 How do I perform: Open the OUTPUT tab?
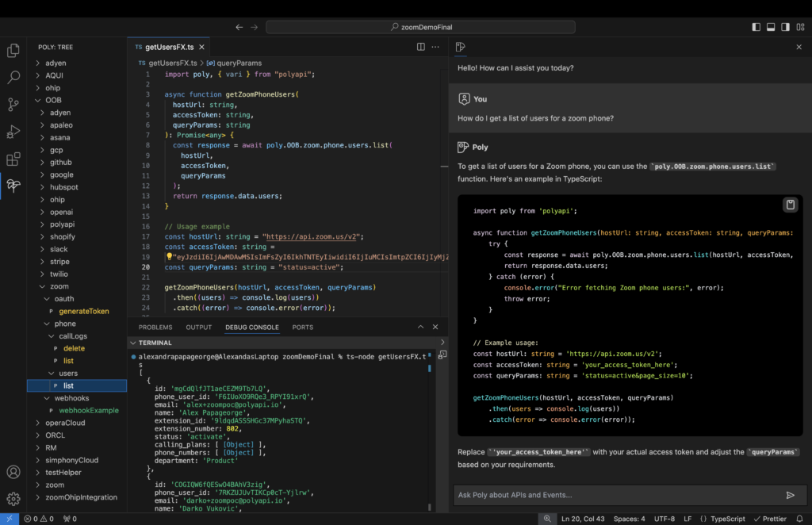[198, 327]
